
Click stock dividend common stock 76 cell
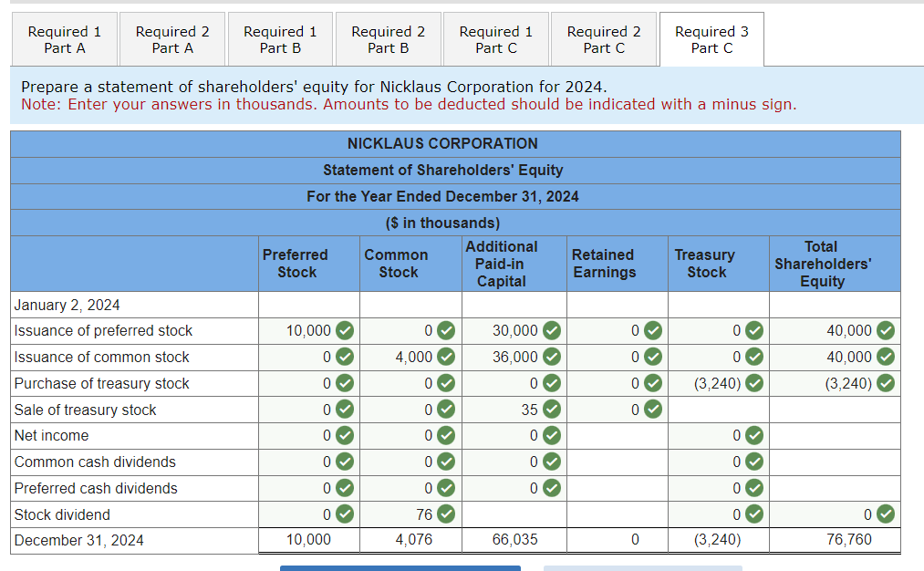[x=410, y=514]
